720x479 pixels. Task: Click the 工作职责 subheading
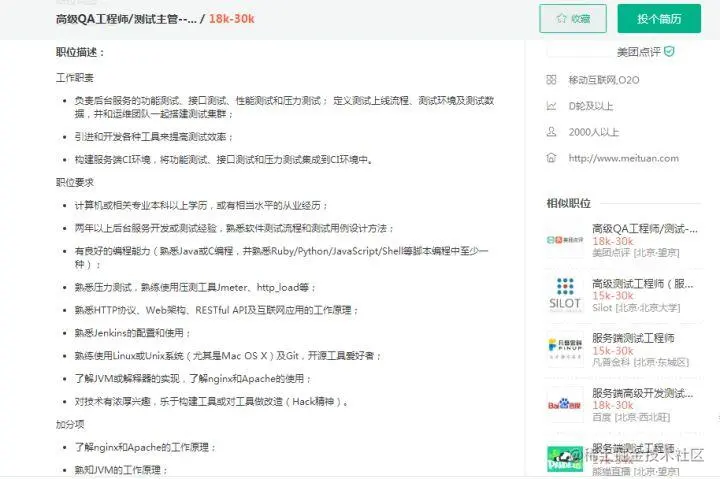point(74,78)
